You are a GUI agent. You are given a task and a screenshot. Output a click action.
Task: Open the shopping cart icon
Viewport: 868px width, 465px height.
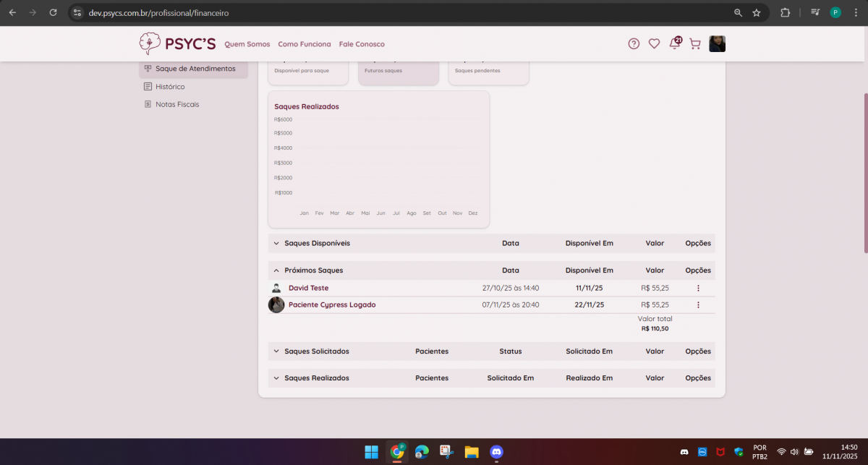click(695, 44)
